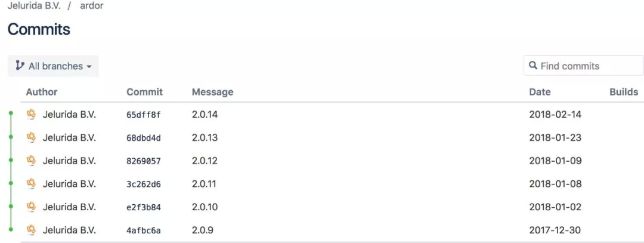
Task: Click the author avatar for commit 2.0.11
Action: (x=31, y=183)
